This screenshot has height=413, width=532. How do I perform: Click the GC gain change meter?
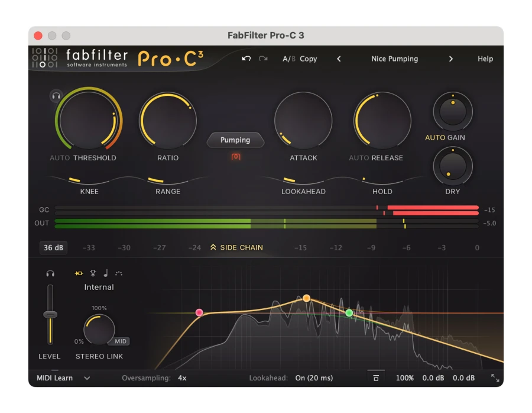pyautogui.click(x=267, y=210)
